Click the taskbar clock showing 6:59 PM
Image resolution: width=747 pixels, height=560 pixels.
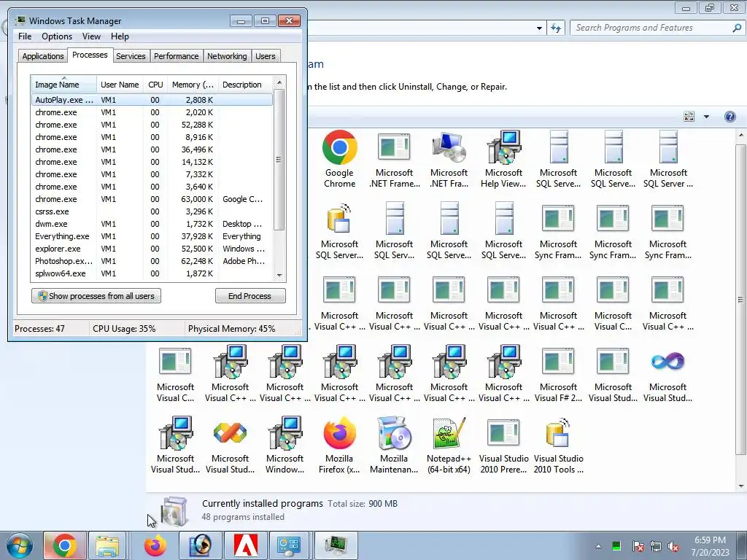coord(710,545)
